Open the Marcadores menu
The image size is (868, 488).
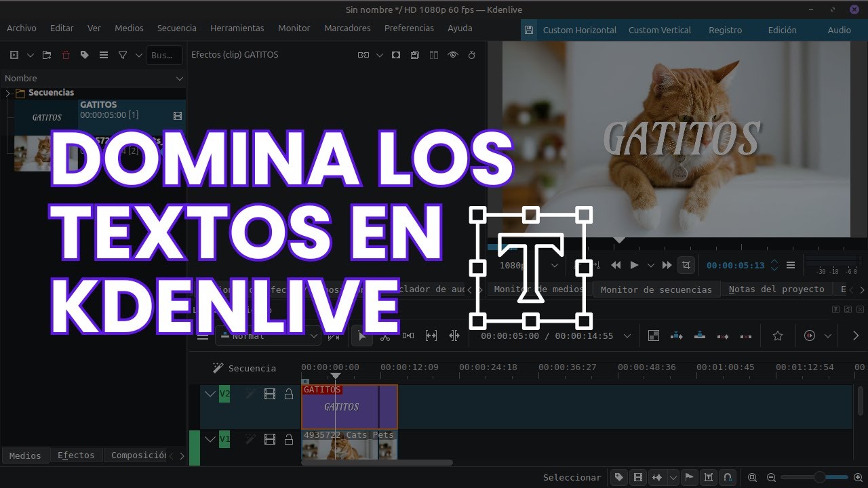tap(347, 28)
